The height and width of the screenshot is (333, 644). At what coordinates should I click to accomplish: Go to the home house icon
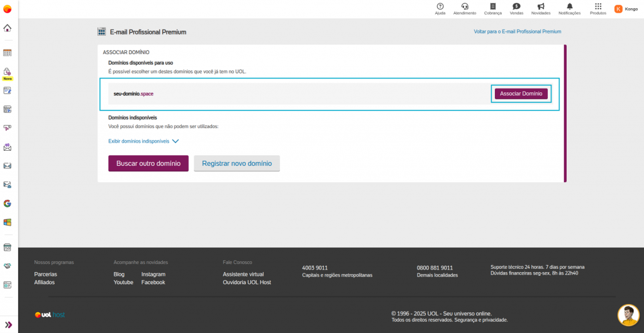click(x=8, y=28)
